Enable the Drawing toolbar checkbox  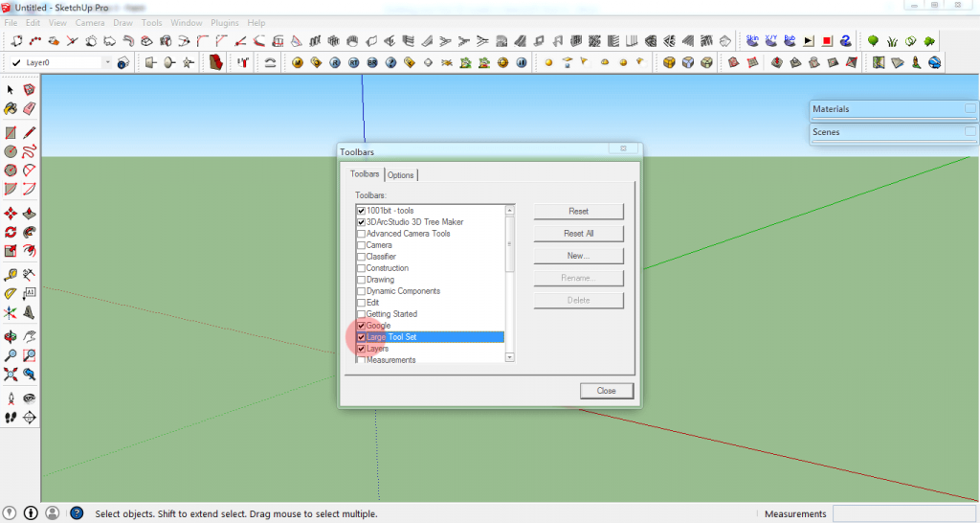(x=361, y=280)
